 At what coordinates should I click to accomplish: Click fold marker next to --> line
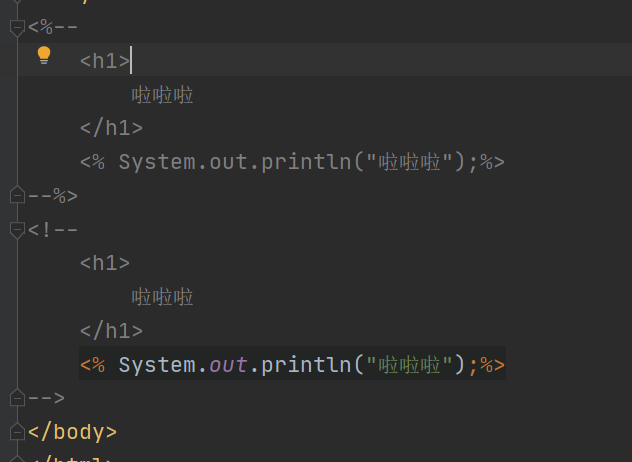(17, 397)
